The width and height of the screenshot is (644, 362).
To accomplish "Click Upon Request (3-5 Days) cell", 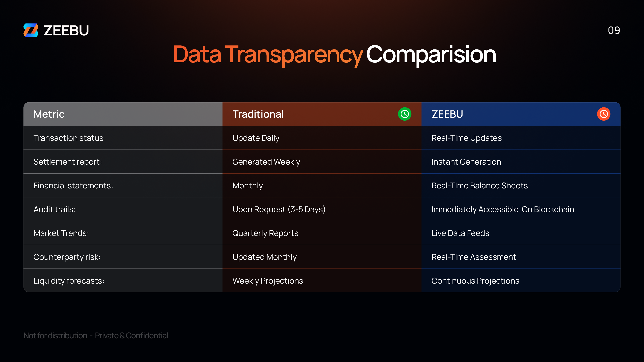I will pyautogui.click(x=279, y=209).
